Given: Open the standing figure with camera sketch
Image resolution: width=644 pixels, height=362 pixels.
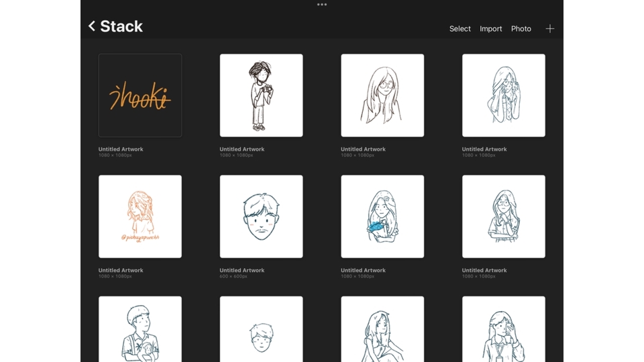Looking at the screenshot, I should (x=261, y=96).
